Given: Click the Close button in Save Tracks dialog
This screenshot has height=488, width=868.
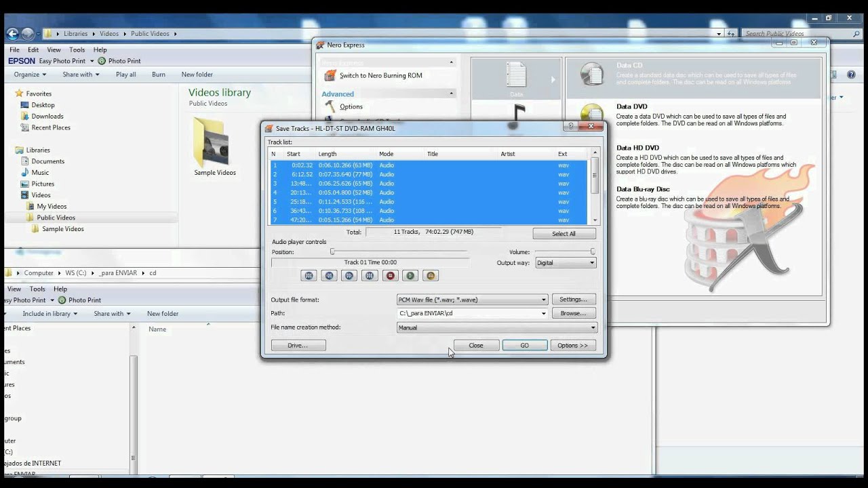Looking at the screenshot, I should [476, 346].
